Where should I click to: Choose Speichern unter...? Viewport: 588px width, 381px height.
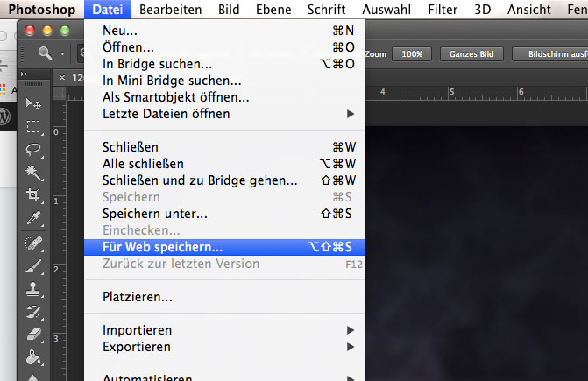224,214
